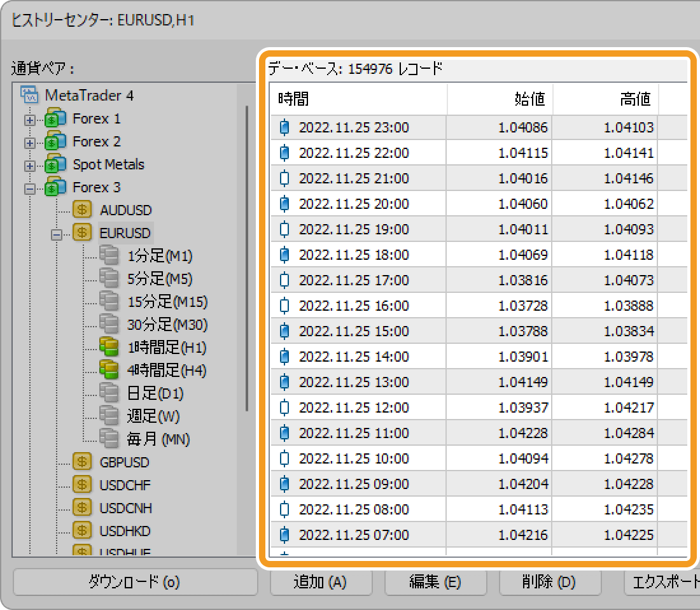700x610 pixels.
Task: Expand the Forex 1 tree node
Action: pyautogui.click(x=30, y=120)
